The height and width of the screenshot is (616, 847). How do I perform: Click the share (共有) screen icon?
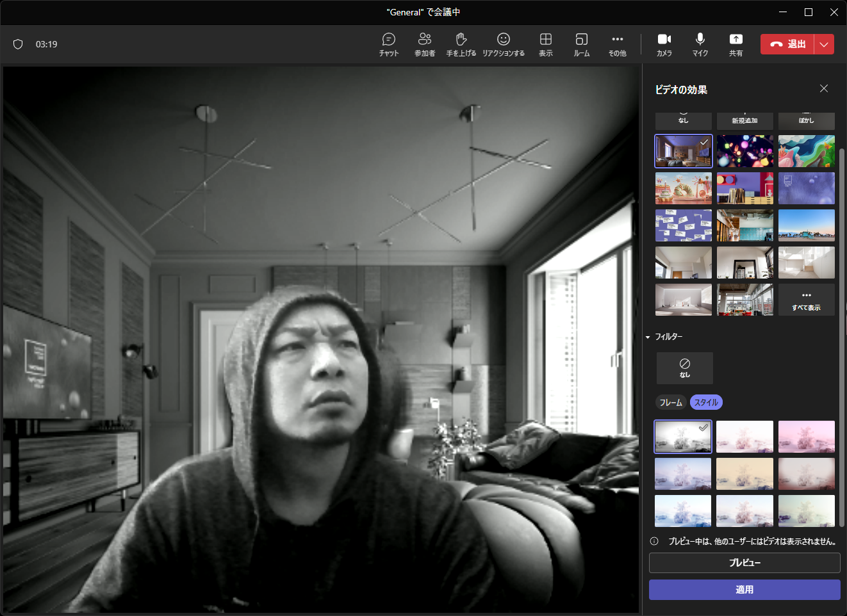pyautogui.click(x=736, y=44)
